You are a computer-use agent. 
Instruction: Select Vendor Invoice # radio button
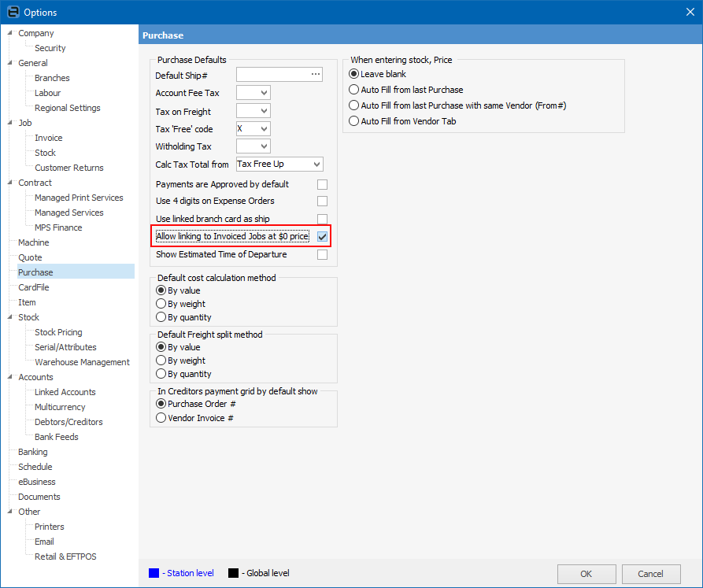161,418
